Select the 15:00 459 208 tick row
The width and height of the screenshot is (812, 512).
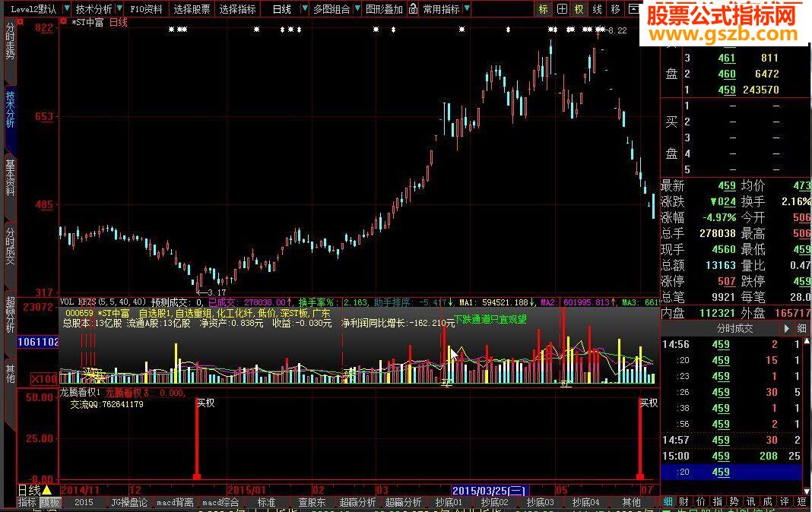point(731,456)
